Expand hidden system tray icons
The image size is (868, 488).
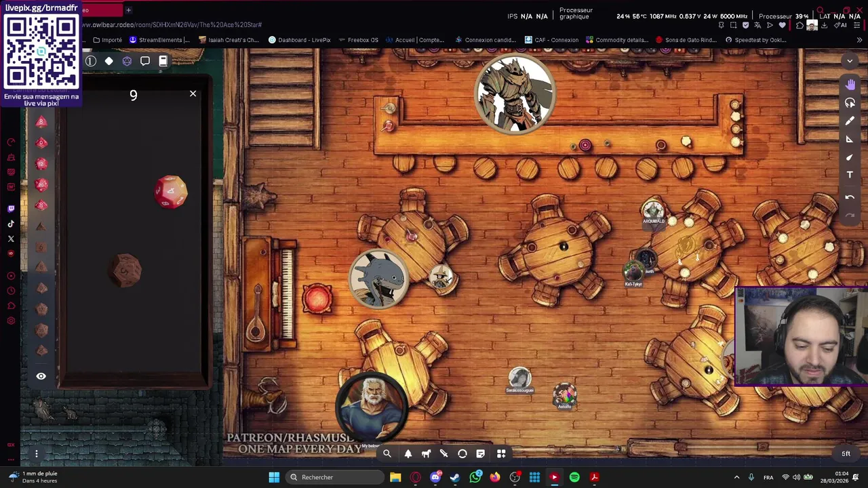(x=737, y=477)
